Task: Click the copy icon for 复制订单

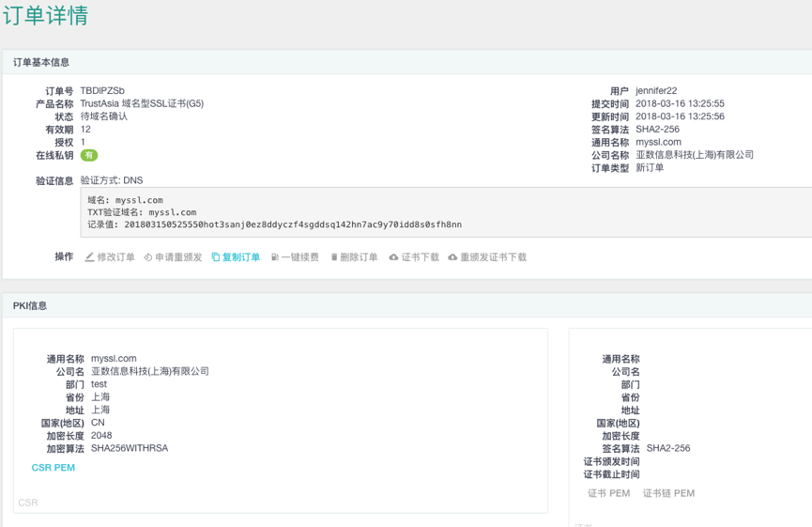Action: (216, 257)
